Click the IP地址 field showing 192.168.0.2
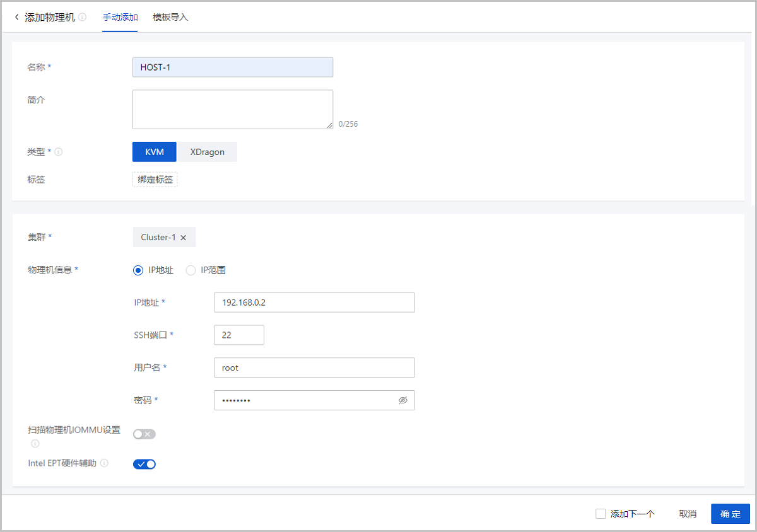Screen dimensions: 757x532 pyautogui.click(x=314, y=303)
